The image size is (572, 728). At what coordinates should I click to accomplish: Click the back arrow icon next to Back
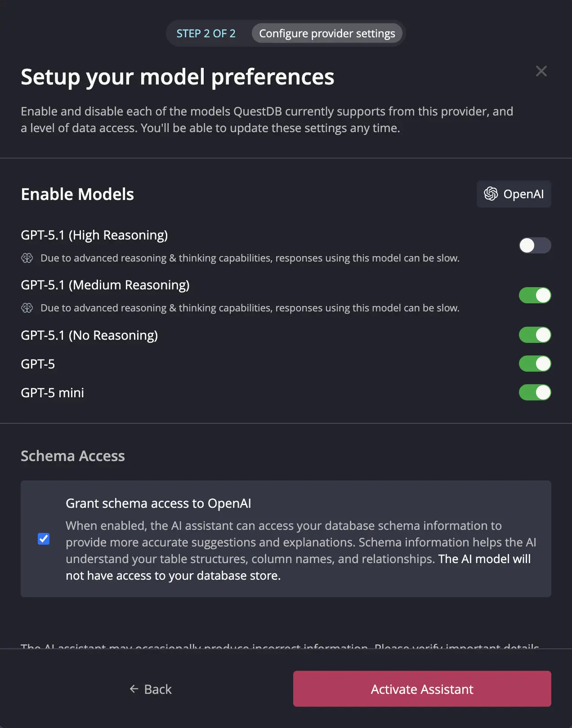(133, 688)
